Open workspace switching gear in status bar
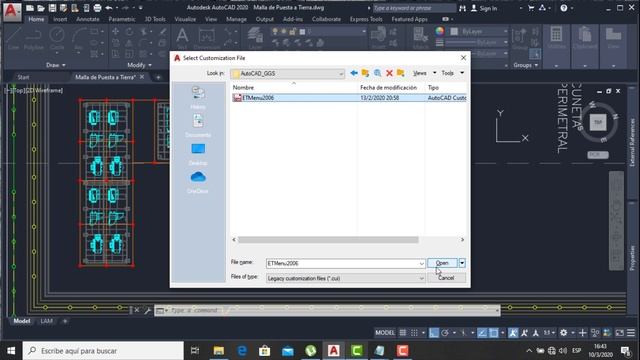This screenshot has width=640, height=360. [564, 333]
